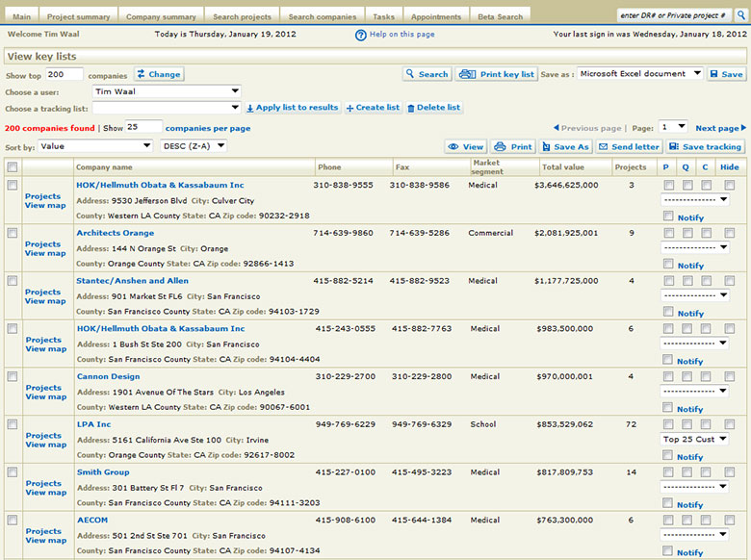Check Notify checkbox for Architects Orange
The width and height of the screenshot is (751, 560).
coord(668,264)
